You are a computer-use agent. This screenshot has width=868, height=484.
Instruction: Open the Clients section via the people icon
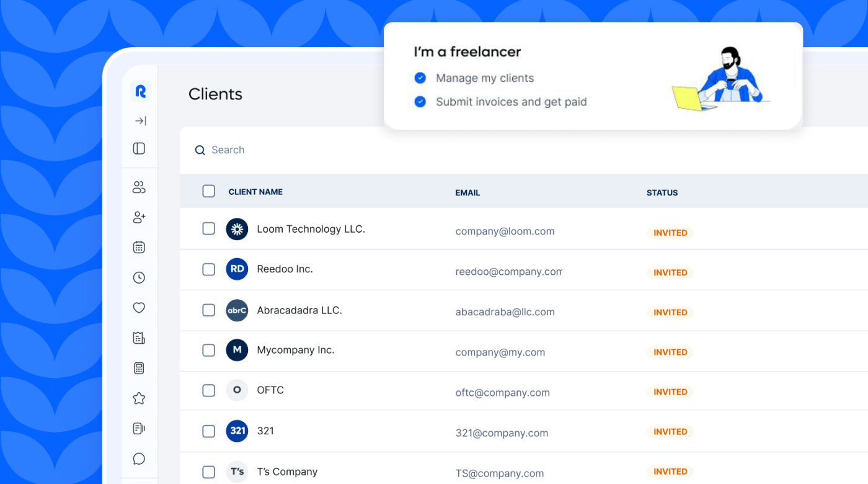tap(138, 186)
